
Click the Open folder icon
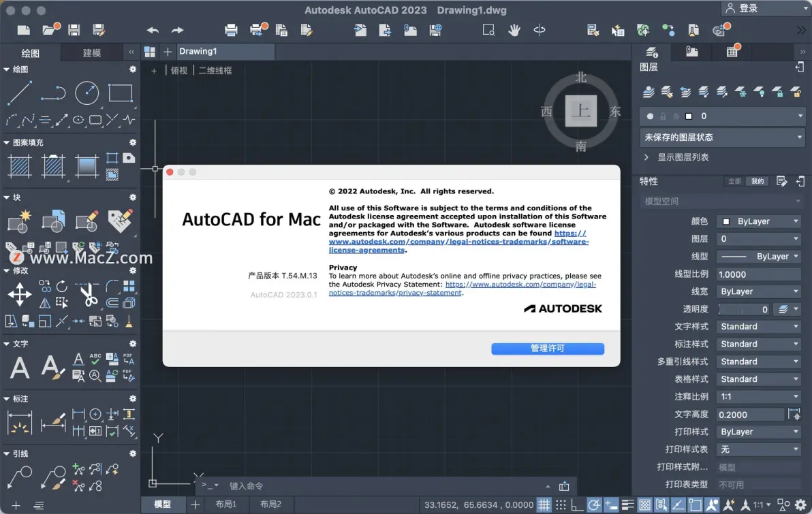[50, 29]
